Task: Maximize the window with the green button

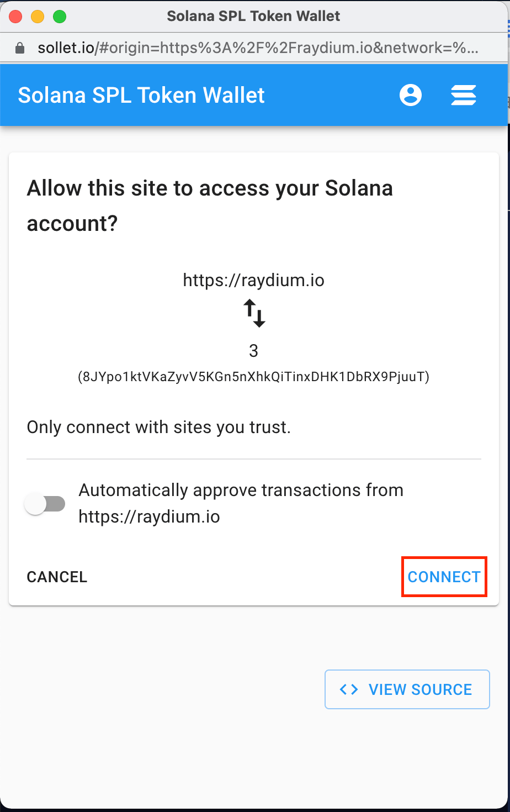Action: 60,17
